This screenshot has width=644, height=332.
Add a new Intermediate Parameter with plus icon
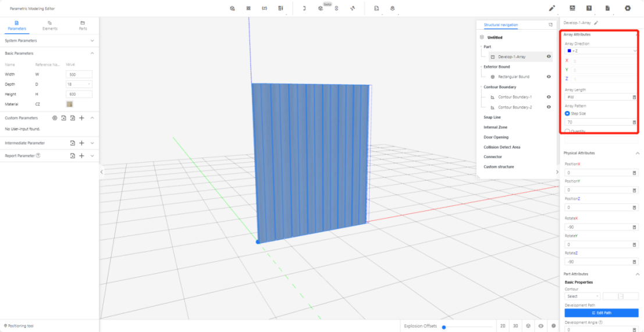[82, 143]
